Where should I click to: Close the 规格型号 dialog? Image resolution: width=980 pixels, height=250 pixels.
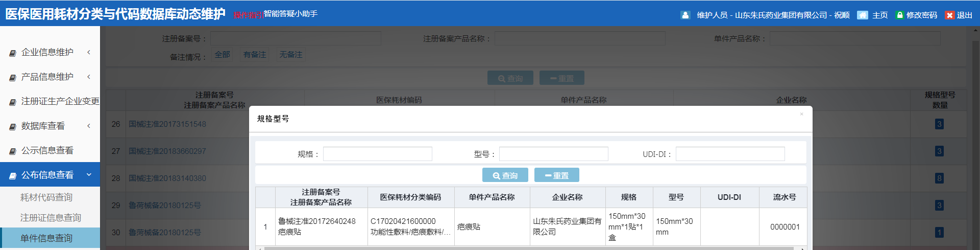click(x=801, y=114)
